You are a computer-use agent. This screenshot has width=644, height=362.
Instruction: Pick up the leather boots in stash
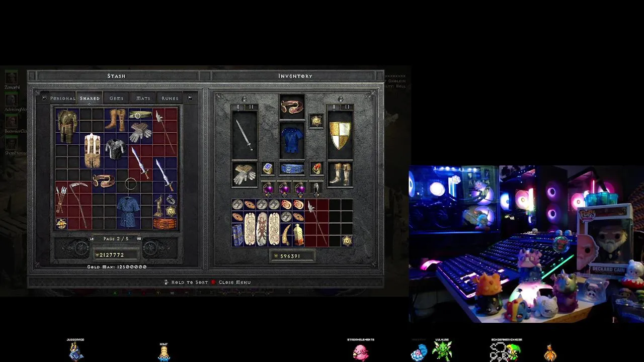pos(116,120)
